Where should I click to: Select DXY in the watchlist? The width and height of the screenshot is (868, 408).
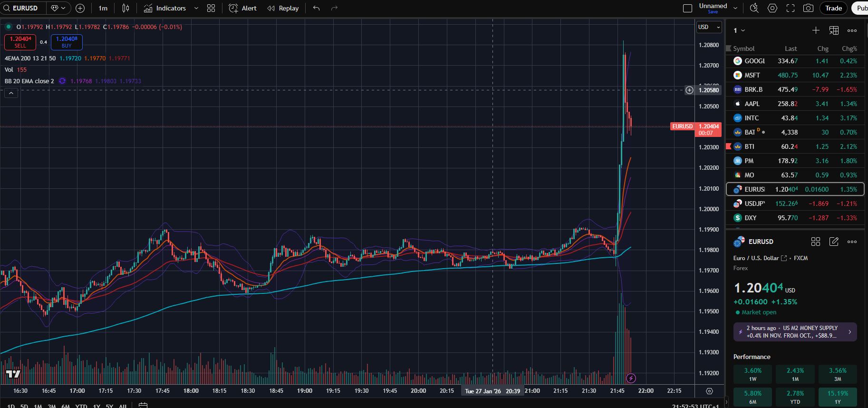795,218
